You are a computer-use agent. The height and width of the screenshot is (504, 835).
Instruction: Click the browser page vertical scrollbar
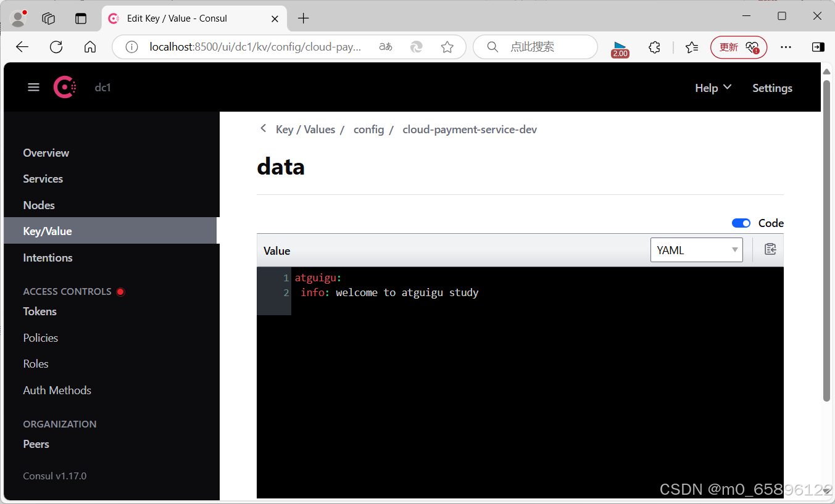point(827,241)
